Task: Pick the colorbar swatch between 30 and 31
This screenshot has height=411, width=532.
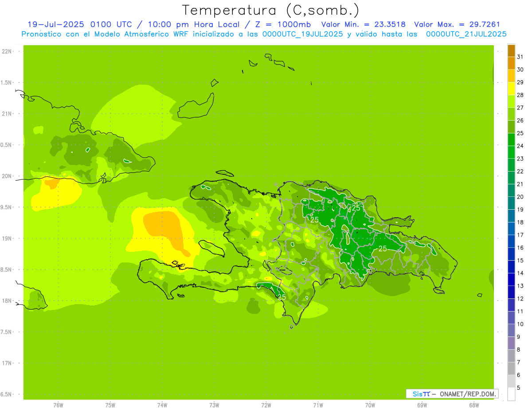Action: tap(512, 63)
